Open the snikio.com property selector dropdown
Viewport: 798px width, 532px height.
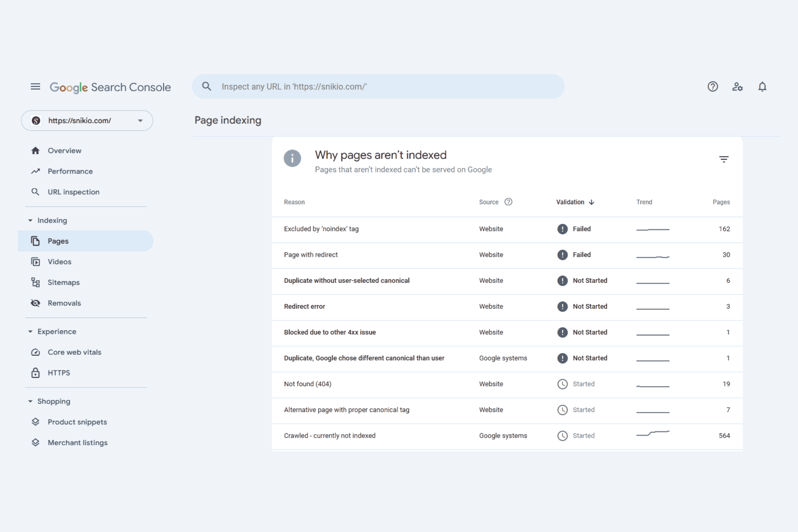[87, 120]
